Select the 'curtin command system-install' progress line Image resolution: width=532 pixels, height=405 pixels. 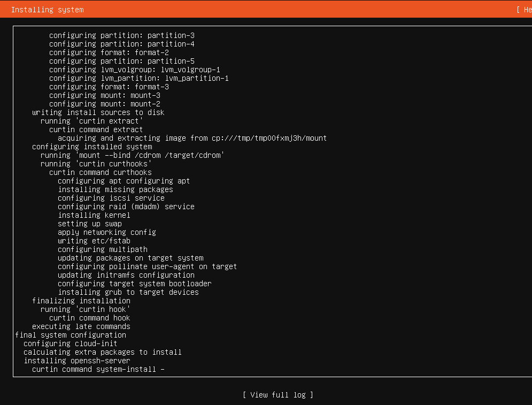coord(98,369)
